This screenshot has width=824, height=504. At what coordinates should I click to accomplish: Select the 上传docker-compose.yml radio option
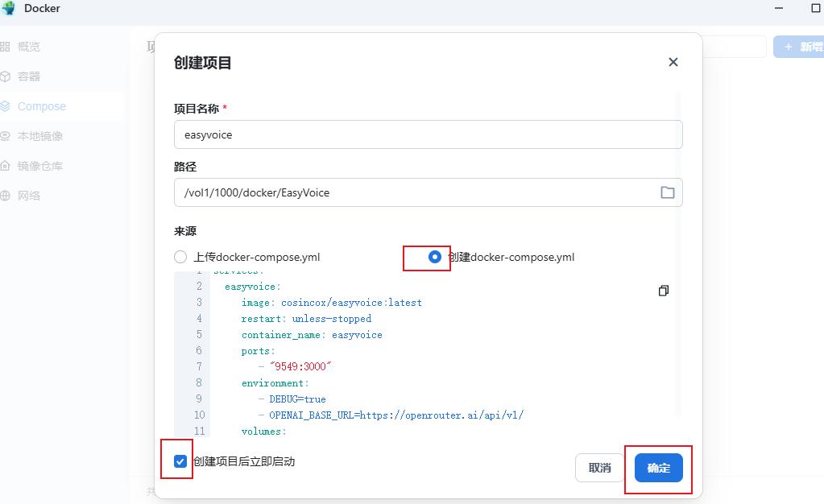180,257
